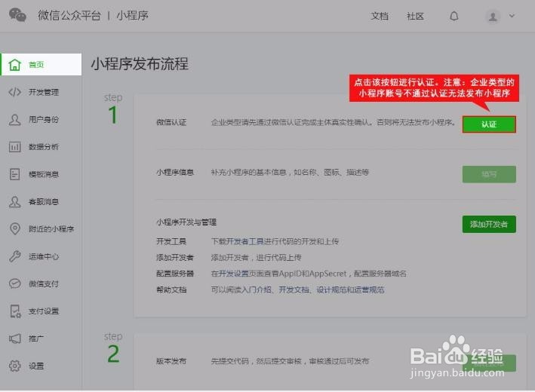Click the 支付设置 document gear icon
Image resolution: width=535 pixels, height=392 pixels.
click(x=14, y=311)
